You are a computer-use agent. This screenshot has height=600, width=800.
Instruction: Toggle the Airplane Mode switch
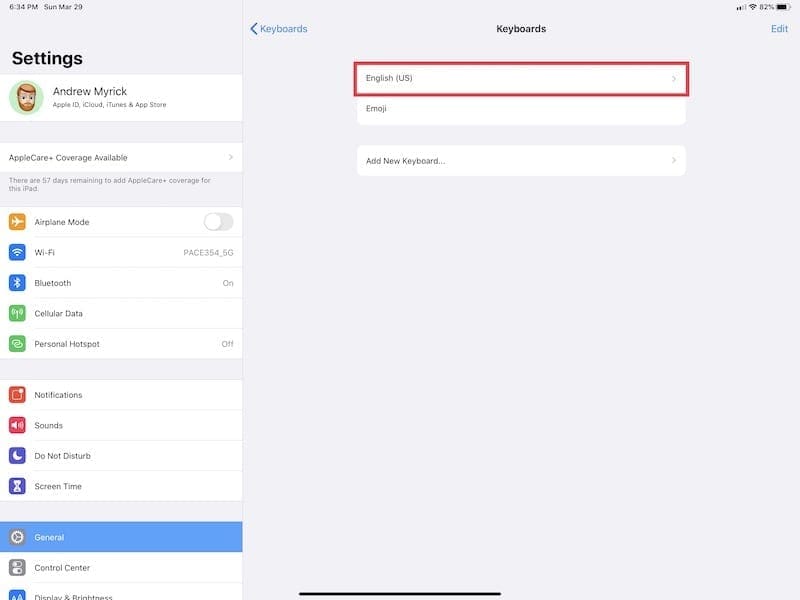(x=218, y=222)
